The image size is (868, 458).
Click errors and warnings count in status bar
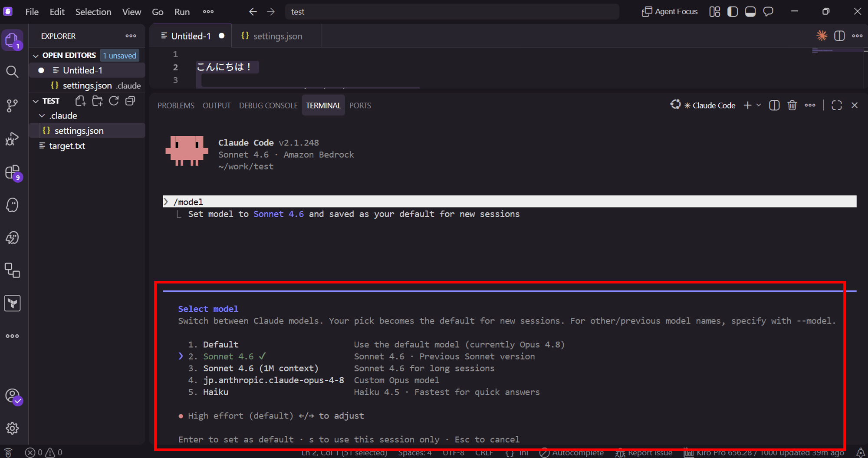pos(43,452)
